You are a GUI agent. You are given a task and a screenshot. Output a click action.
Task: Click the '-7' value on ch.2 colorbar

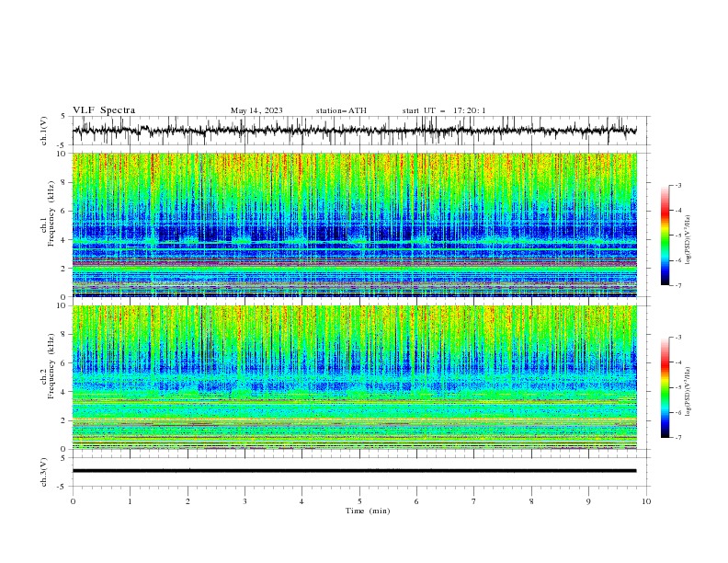coord(677,438)
